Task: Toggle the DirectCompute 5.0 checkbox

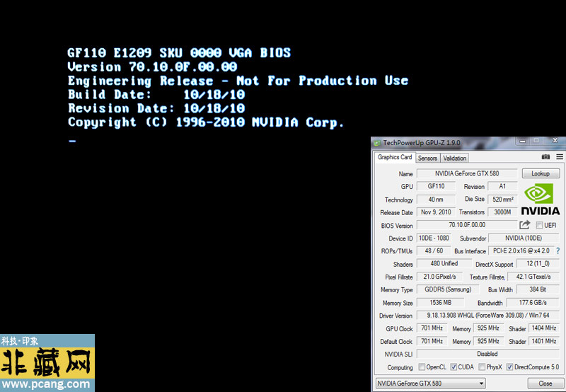Action: [509, 367]
